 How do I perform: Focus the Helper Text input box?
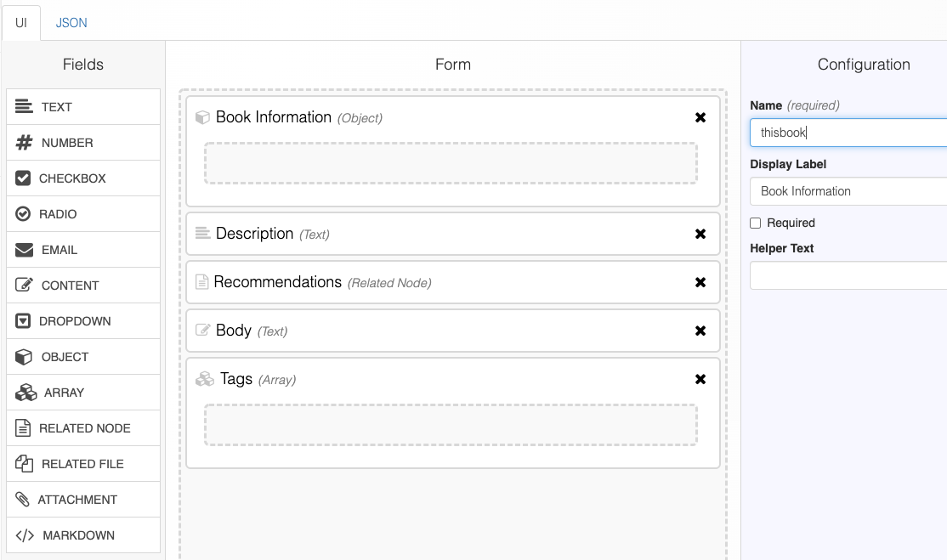point(848,275)
